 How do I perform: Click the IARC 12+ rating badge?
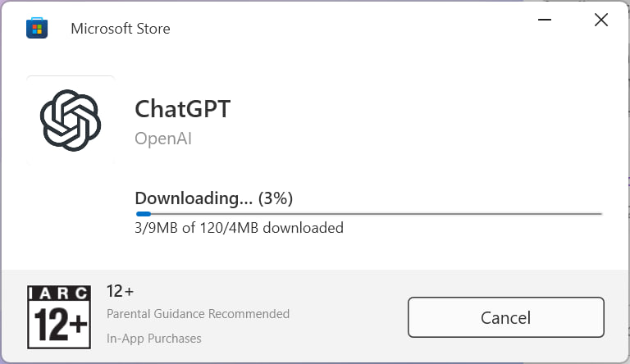(x=59, y=317)
